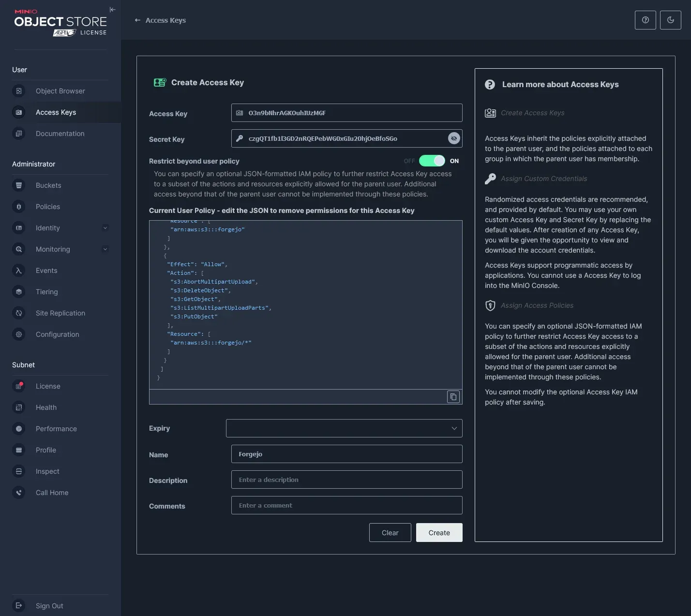This screenshot has width=691, height=616.
Task: Toggle Restrict beyond user policy off
Action: (x=432, y=161)
